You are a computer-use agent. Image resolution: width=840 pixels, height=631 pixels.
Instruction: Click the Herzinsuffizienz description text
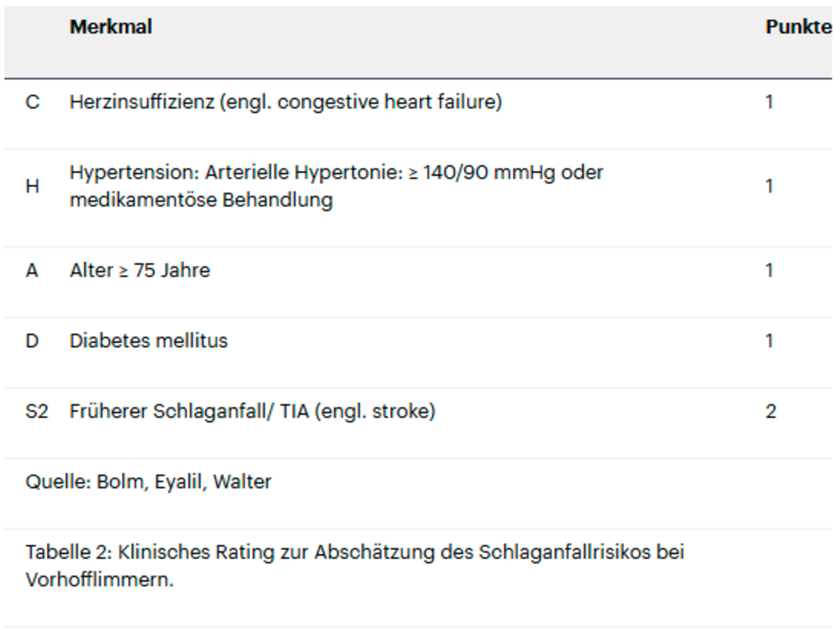pos(286,102)
